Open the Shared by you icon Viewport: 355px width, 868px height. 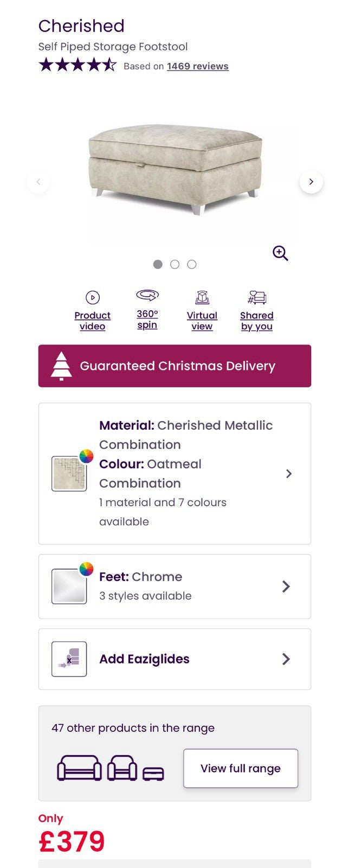point(257,297)
